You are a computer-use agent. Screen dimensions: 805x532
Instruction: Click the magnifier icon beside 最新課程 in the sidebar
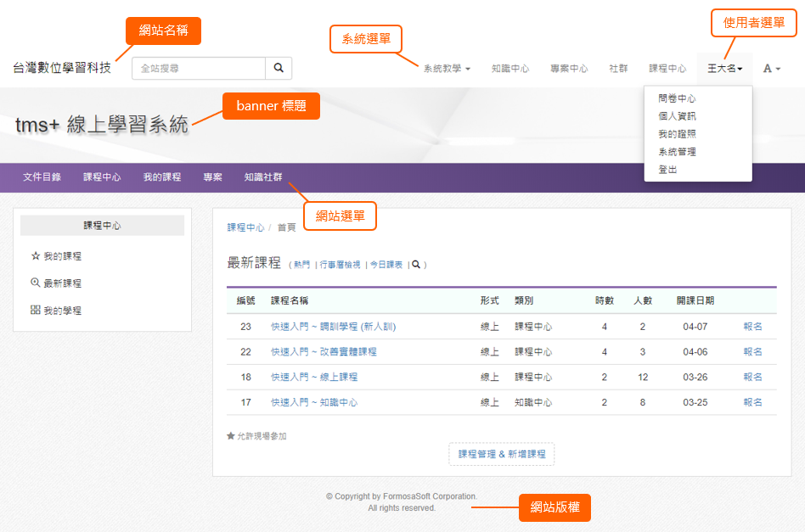click(x=36, y=283)
